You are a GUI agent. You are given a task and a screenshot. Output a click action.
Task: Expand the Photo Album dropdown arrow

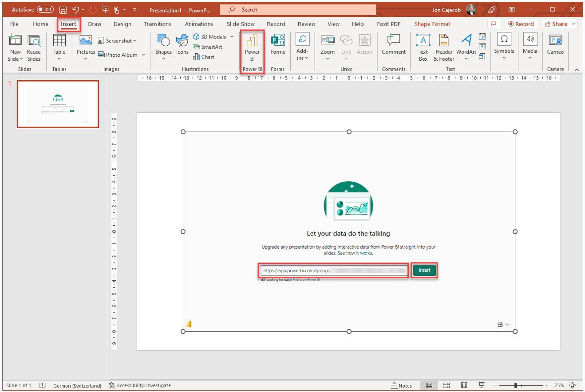143,55
